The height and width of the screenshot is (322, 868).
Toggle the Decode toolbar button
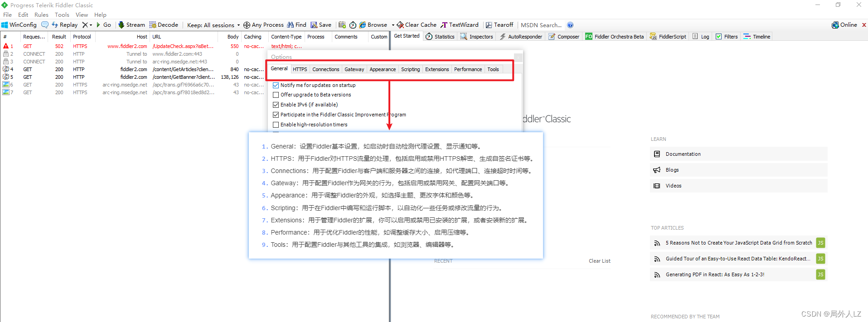tap(164, 25)
